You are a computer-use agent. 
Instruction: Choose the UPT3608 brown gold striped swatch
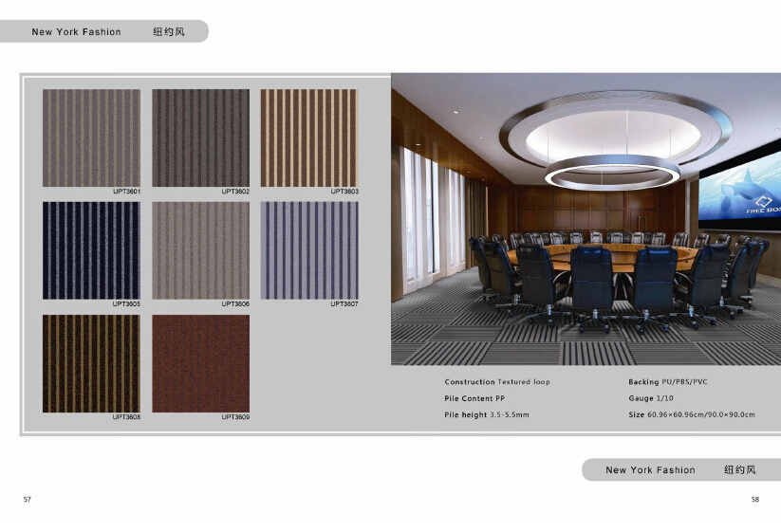pos(91,363)
